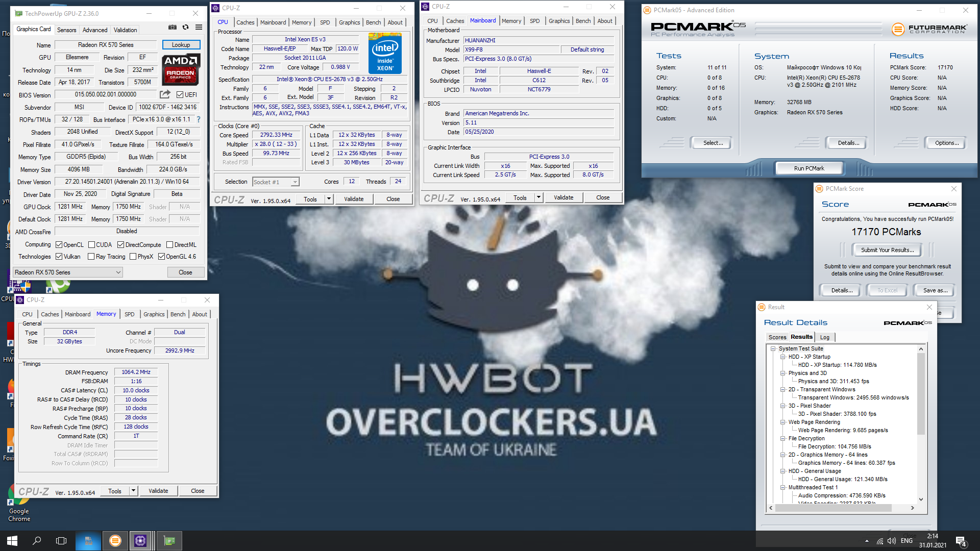Click the Run PCMark button
Viewport: 980px width, 551px height.
tap(809, 168)
